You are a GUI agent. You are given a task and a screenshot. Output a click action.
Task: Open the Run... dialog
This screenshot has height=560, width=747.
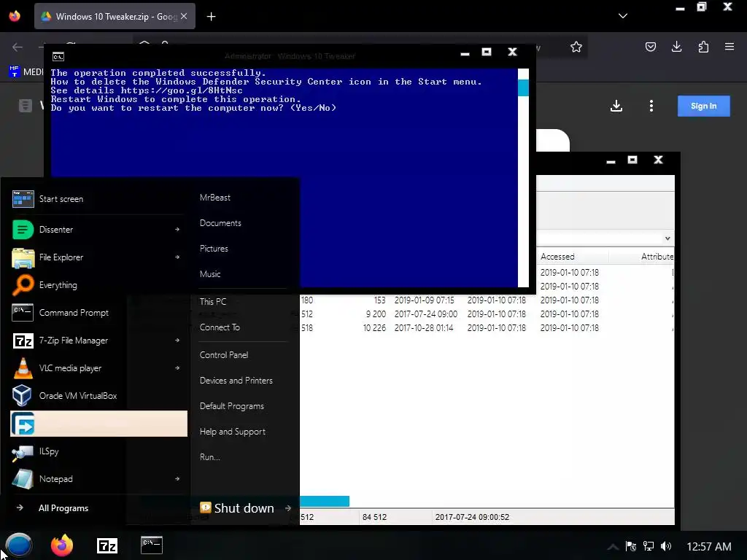click(x=210, y=457)
